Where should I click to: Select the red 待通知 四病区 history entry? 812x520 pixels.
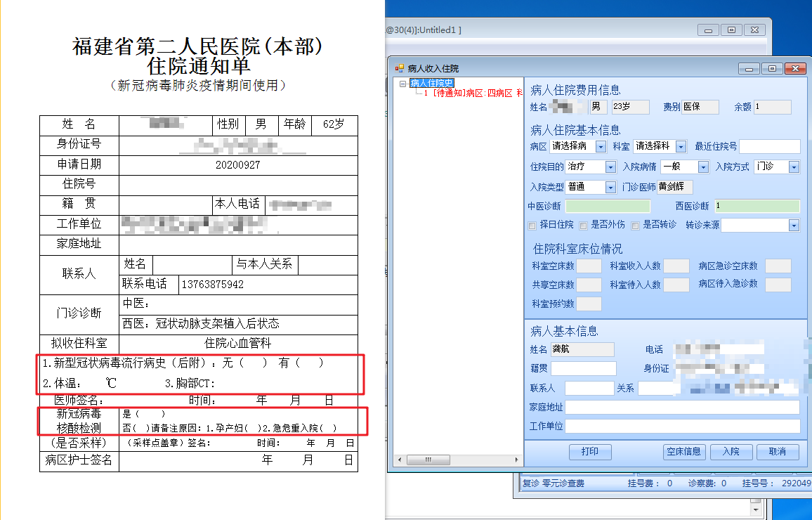473,93
